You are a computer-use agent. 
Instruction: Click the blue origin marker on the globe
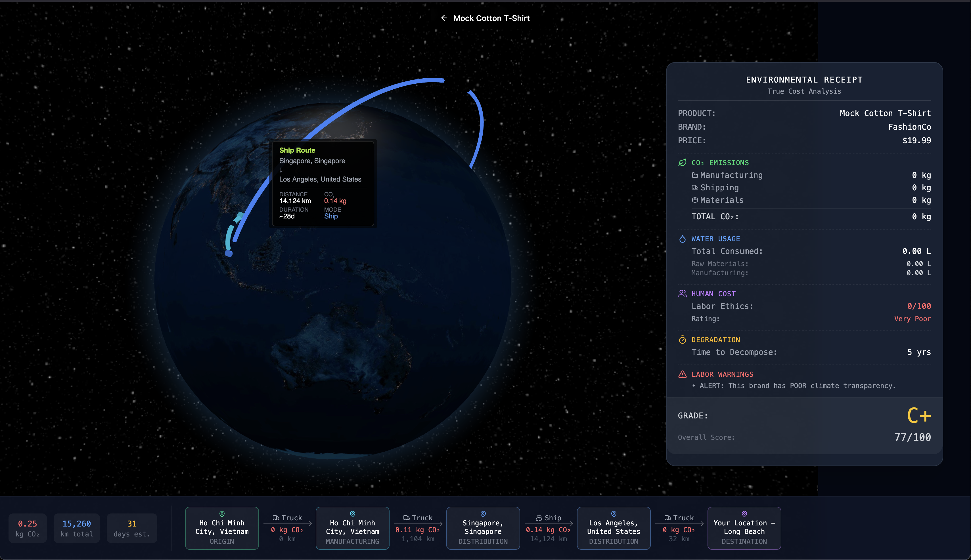click(x=229, y=253)
